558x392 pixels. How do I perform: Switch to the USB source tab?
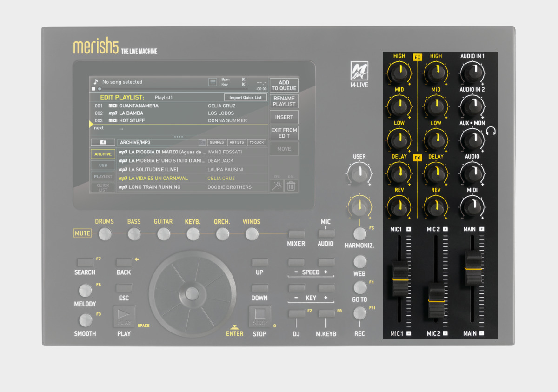[103, 165]
